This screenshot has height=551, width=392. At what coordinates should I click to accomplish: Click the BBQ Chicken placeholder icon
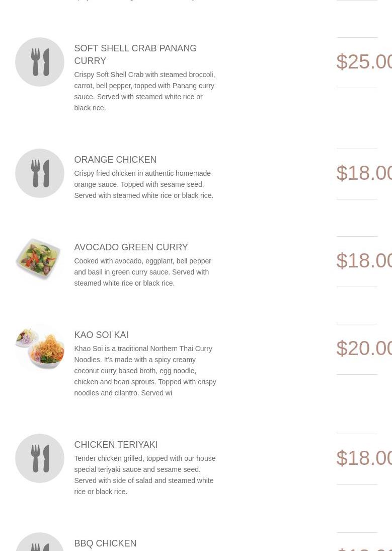point(40,543)
